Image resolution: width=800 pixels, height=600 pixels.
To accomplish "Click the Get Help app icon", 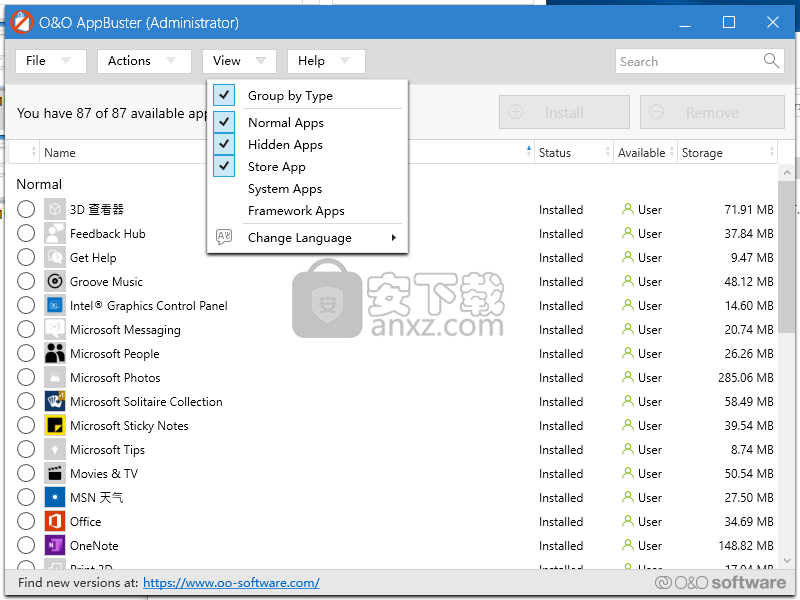I will pyautogui.click(x=55, y=257).
